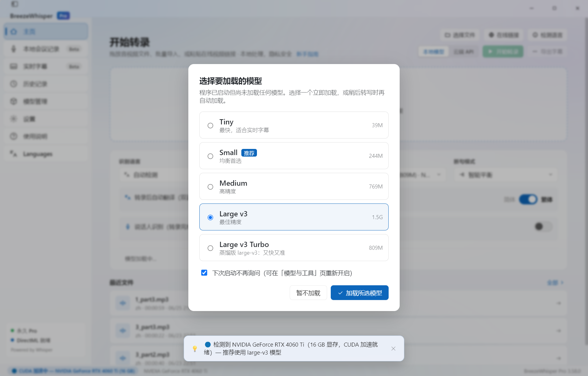Screen dimensions: 588x376
Task: Open recent file 3_part2.mp3
Action: [338, 358]
